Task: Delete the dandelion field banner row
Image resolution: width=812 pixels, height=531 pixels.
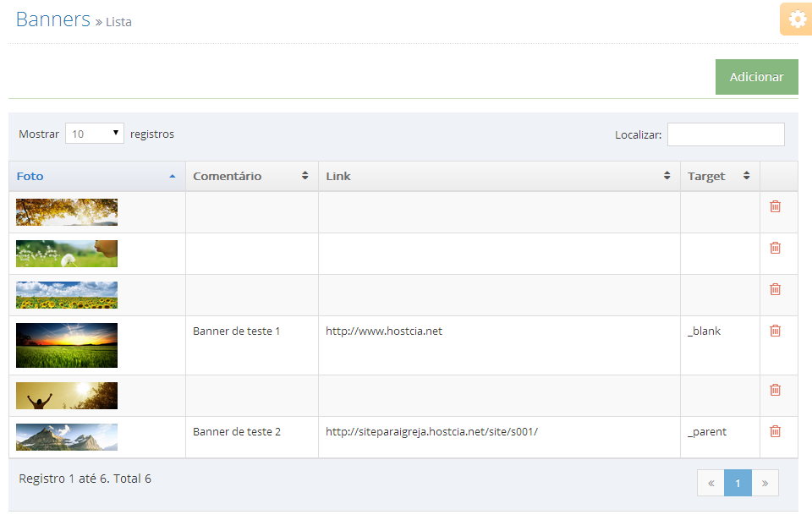Action: (x=776, y=248)
